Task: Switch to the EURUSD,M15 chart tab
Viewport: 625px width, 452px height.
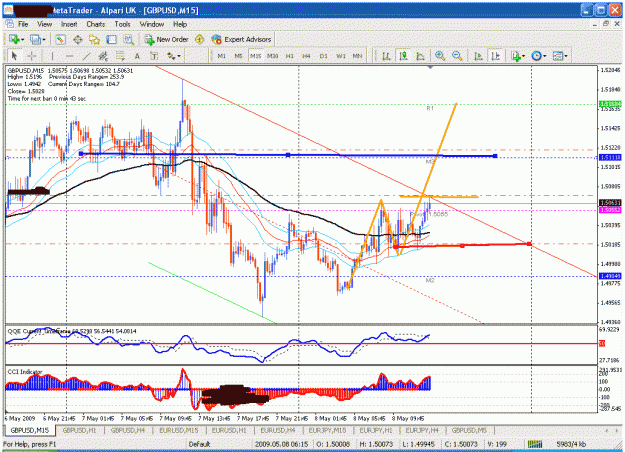Action: click(x=179, y=430)
